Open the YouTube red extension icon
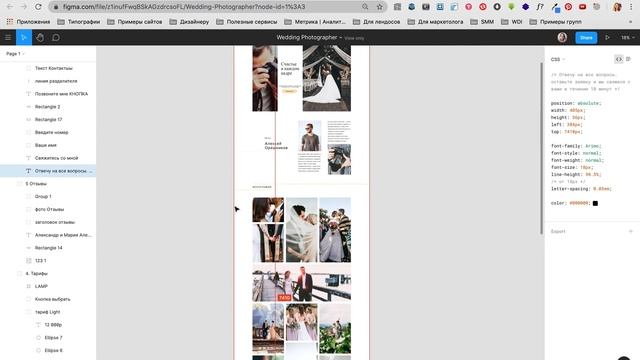This screenshot has width=640, height=360. pyautogui.click(x=582, y=7)
